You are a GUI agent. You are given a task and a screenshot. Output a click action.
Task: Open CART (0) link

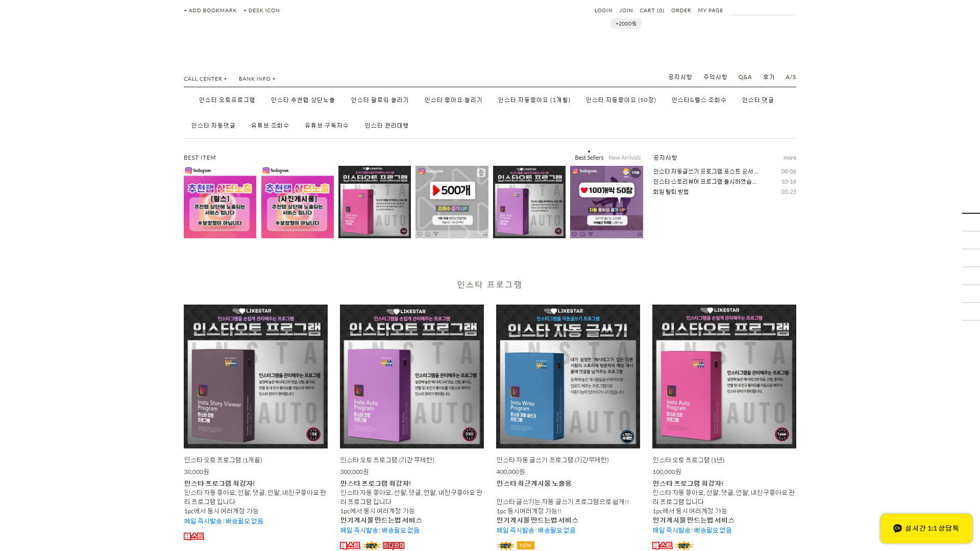652,11
